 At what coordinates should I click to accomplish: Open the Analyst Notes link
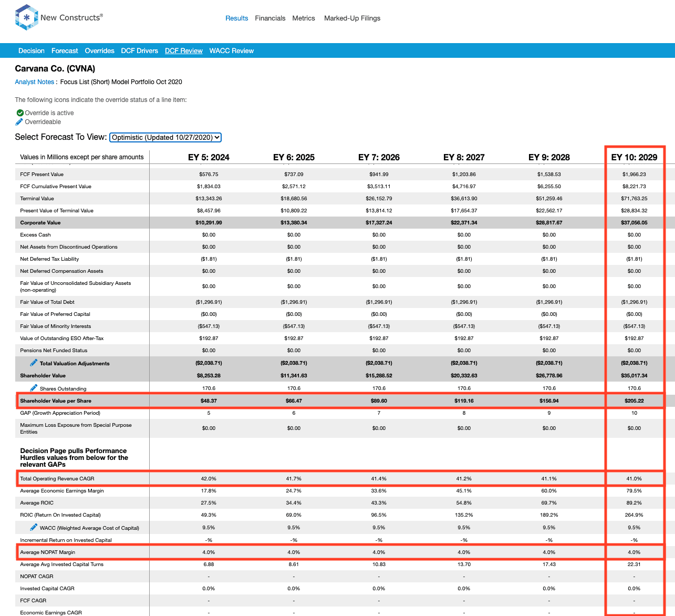click(x=35, y=82)
